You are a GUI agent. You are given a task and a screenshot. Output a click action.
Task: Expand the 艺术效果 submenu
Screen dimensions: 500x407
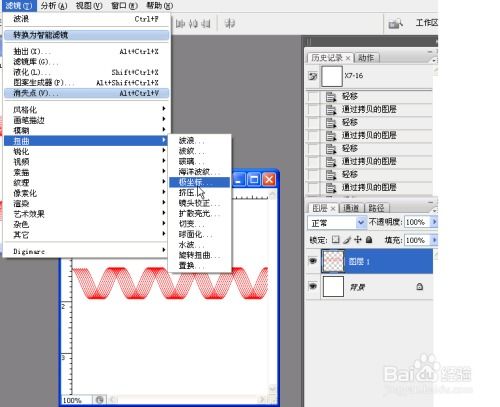[x=87, y=214]
